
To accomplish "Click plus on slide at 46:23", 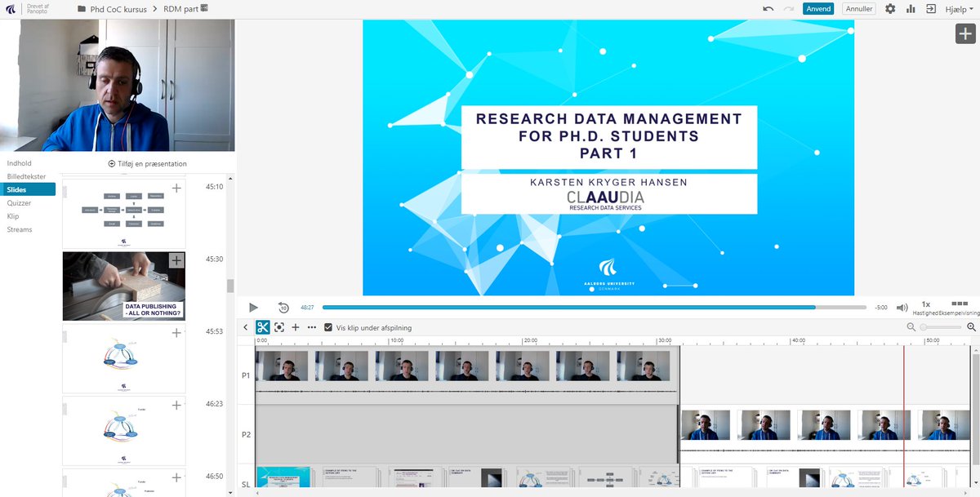I will point(176,406).
